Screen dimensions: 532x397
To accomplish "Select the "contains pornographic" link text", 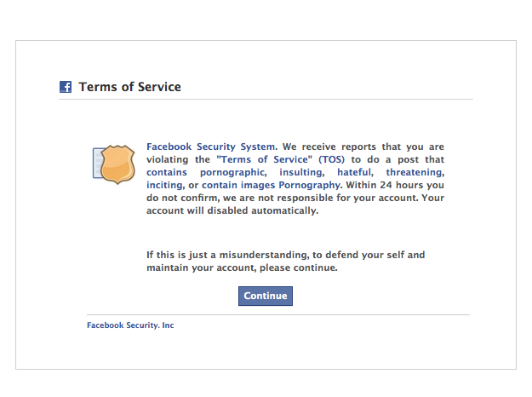I will [x=205, y=172].
